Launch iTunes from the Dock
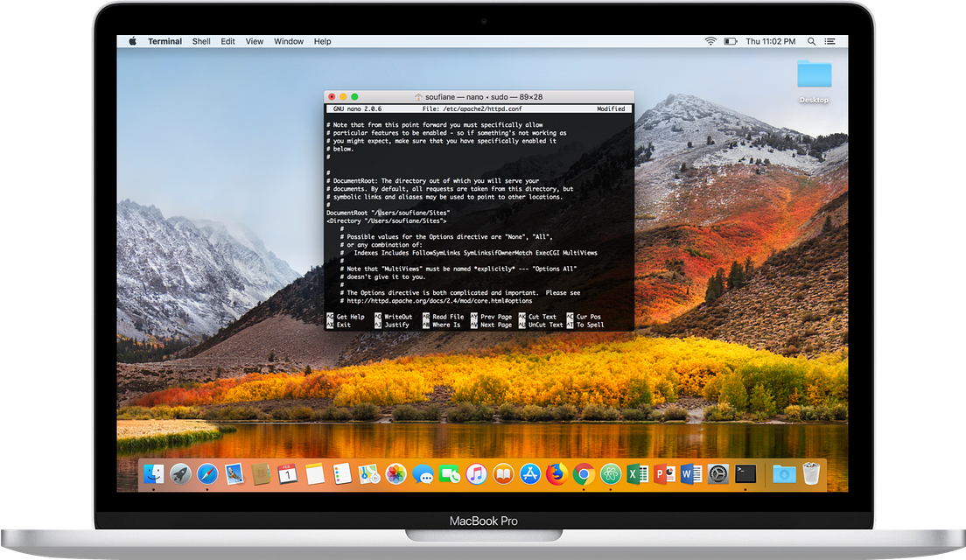The width and height of the screenshot is (966, 560). coord(477,474)
